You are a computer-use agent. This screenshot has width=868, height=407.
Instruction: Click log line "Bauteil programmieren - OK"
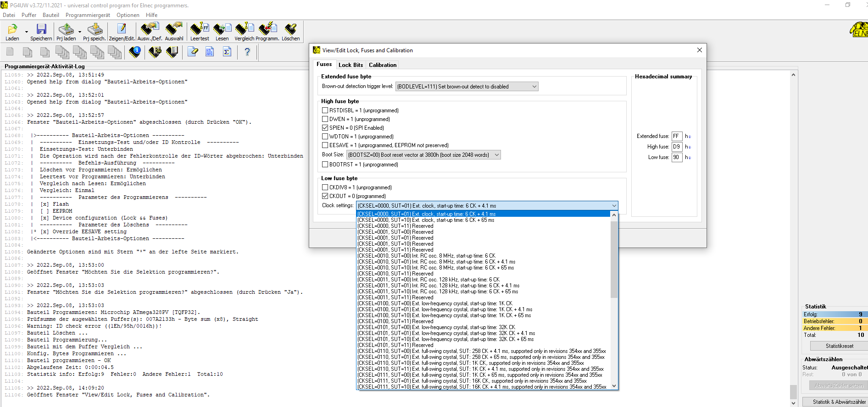[69, 361]
